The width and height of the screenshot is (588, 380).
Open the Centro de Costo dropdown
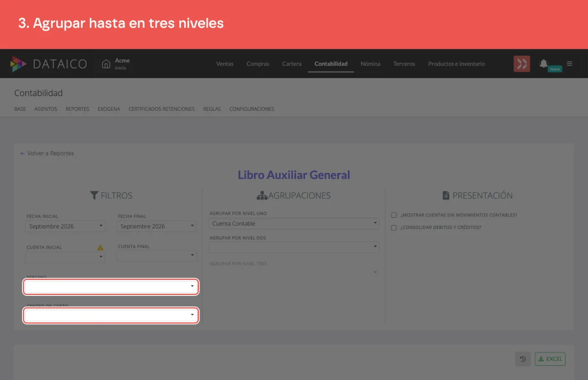pos(111,316)
